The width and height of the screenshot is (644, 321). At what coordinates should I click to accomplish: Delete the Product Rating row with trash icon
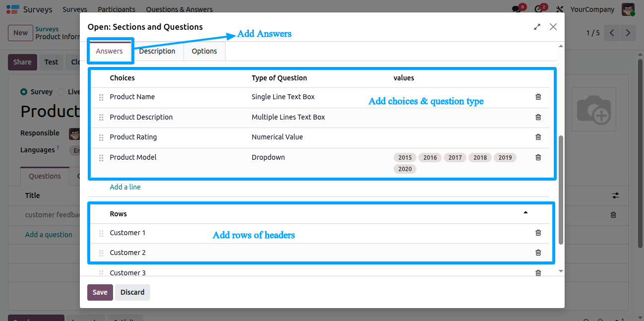[x=538, y=137]
